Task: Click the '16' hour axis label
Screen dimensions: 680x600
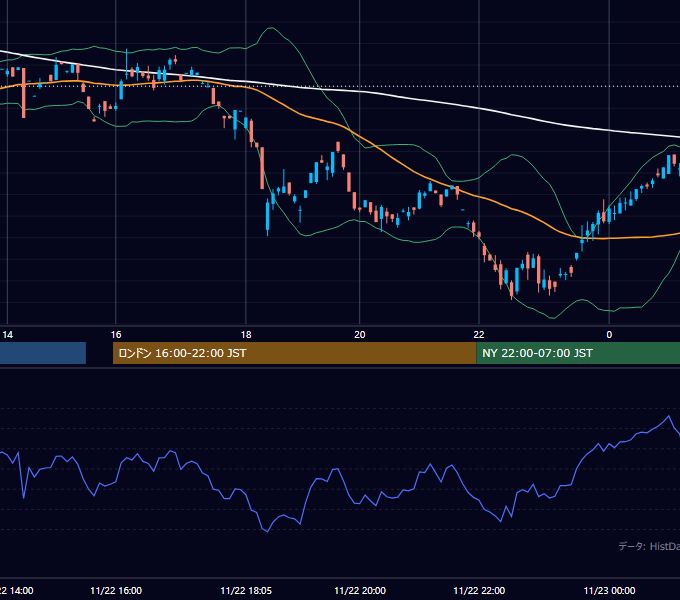Action: (116, 335)
